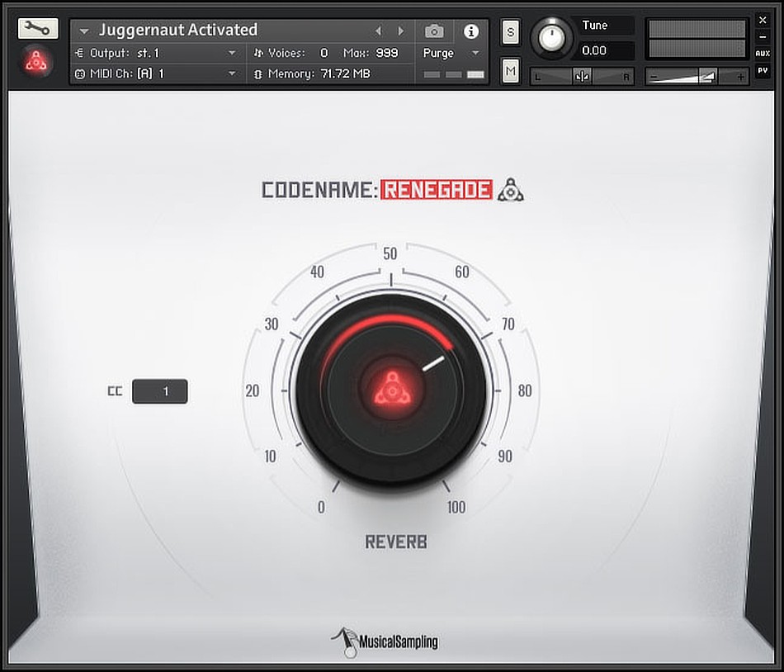This screenshot has height=672, width=784.
Task: Click the 0 mark on reverb scale
Action: pos(321,507)
